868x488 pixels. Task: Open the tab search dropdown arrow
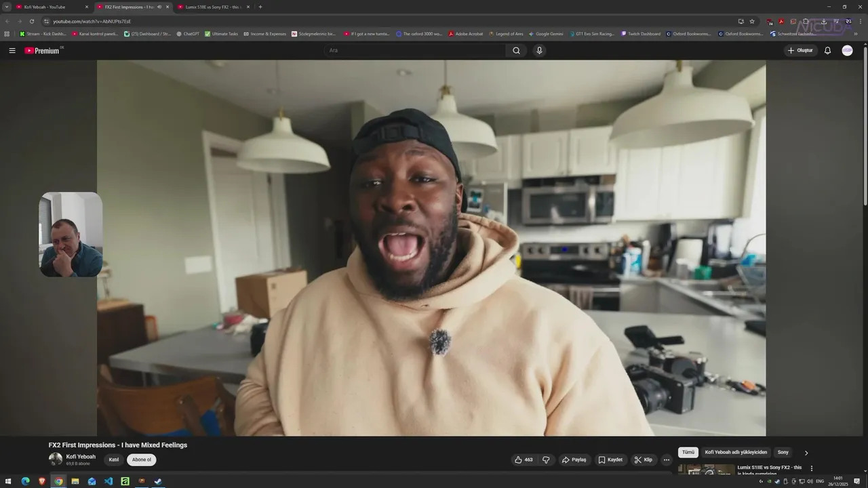point(7,7)
